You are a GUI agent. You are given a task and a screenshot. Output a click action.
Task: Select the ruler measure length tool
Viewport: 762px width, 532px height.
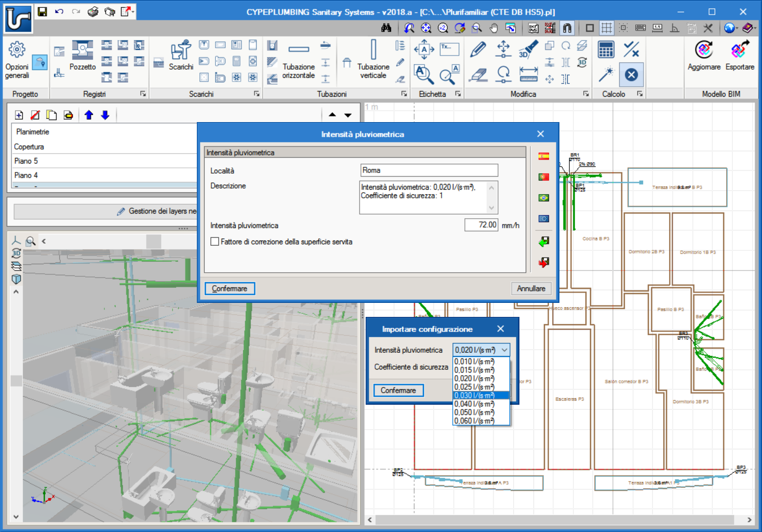click(528, 75)
